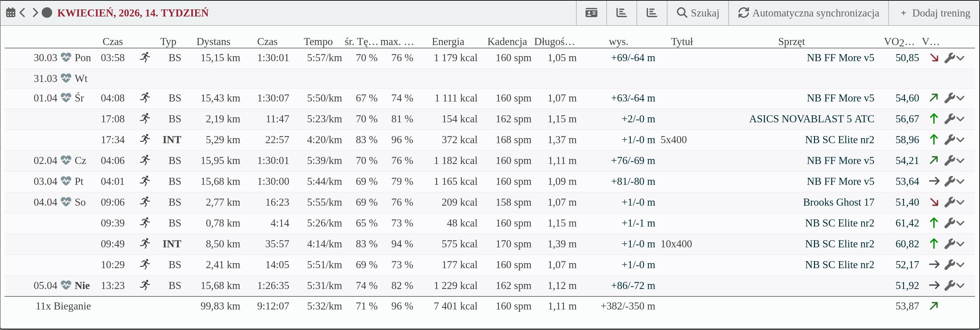Click the Dystans column header
The height and width of the screenshot is (330, 980).
[x=213, y=41]
